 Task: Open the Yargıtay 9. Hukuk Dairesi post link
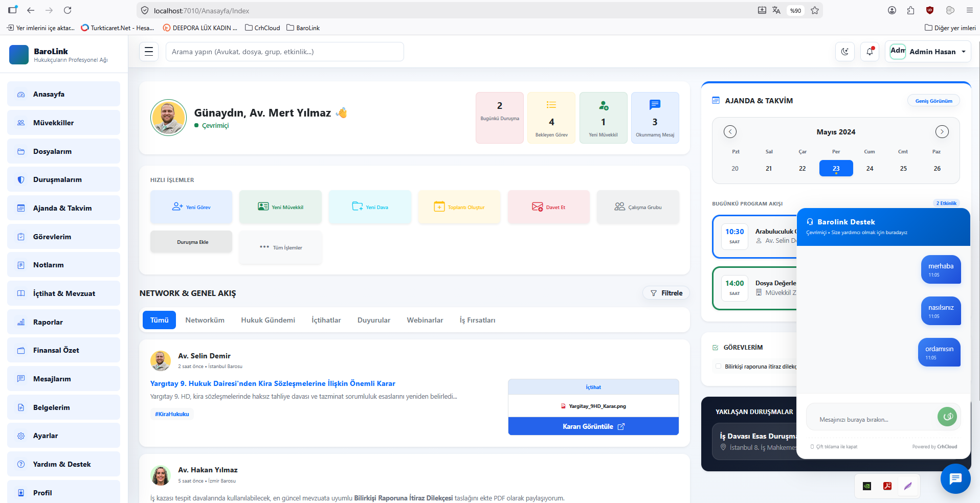coord(273,383)
